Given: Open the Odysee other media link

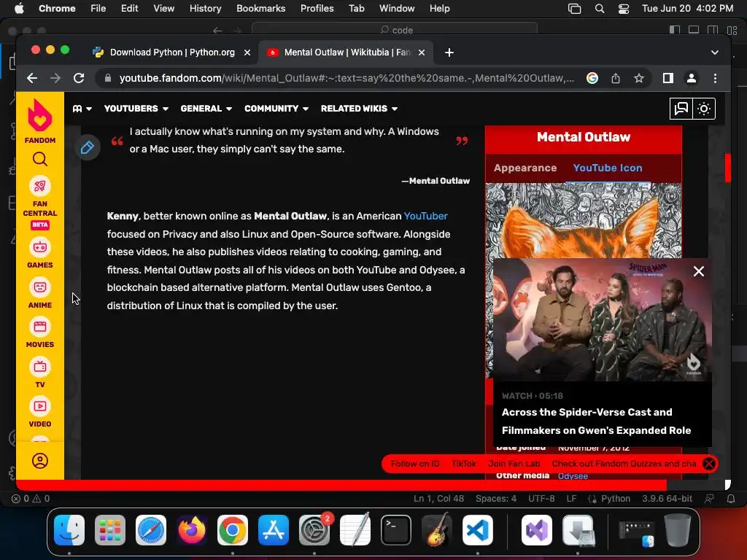Looking at the screenshot, I should coord(573,475).
